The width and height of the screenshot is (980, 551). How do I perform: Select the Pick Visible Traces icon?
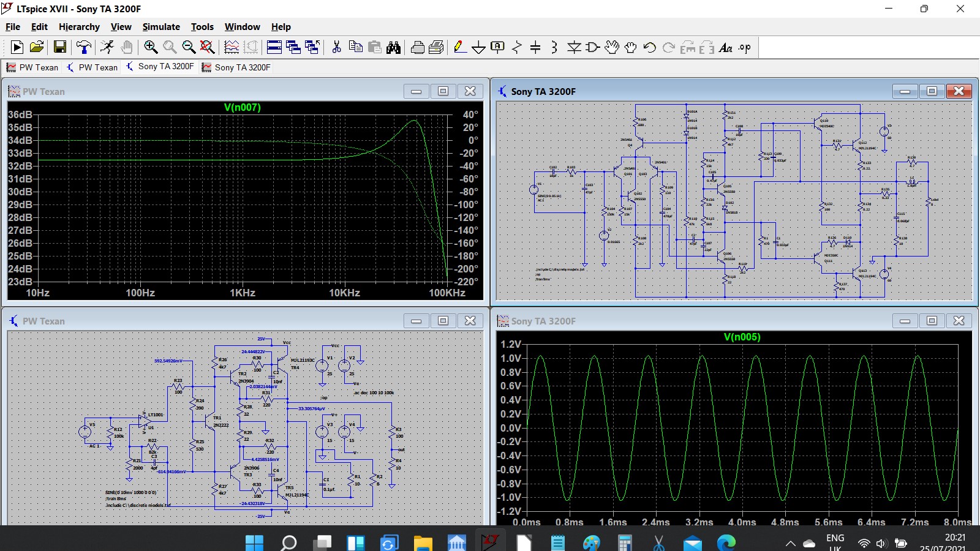pyautogui.click(x=232, y=47)
